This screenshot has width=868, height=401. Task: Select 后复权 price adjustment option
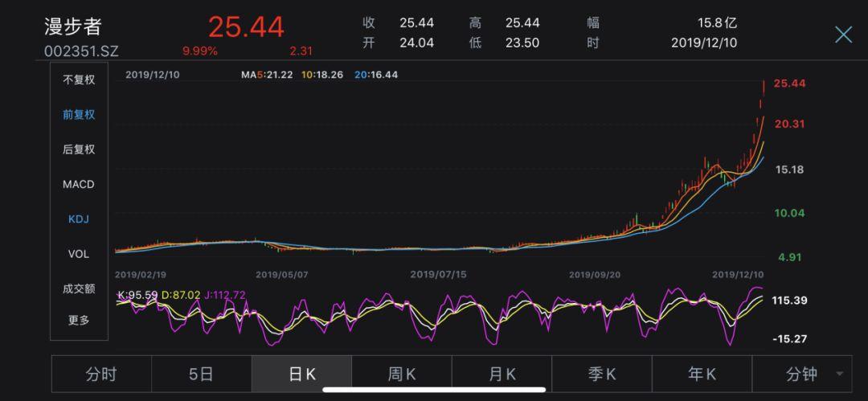tap(79, 149)
